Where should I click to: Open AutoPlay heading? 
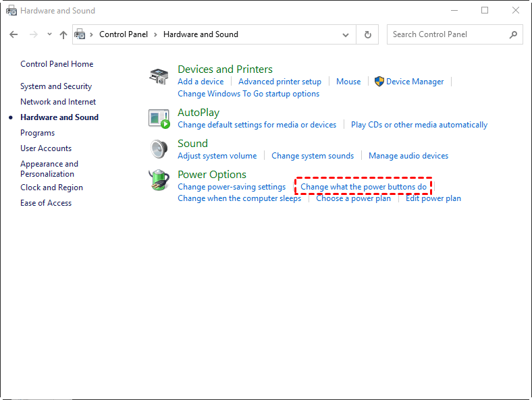(198, 113)
